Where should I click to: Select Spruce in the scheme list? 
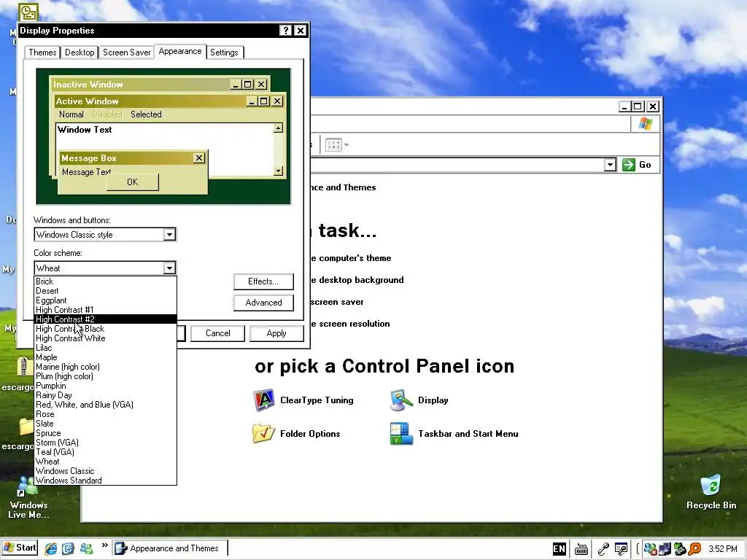(x=105, y=433)
